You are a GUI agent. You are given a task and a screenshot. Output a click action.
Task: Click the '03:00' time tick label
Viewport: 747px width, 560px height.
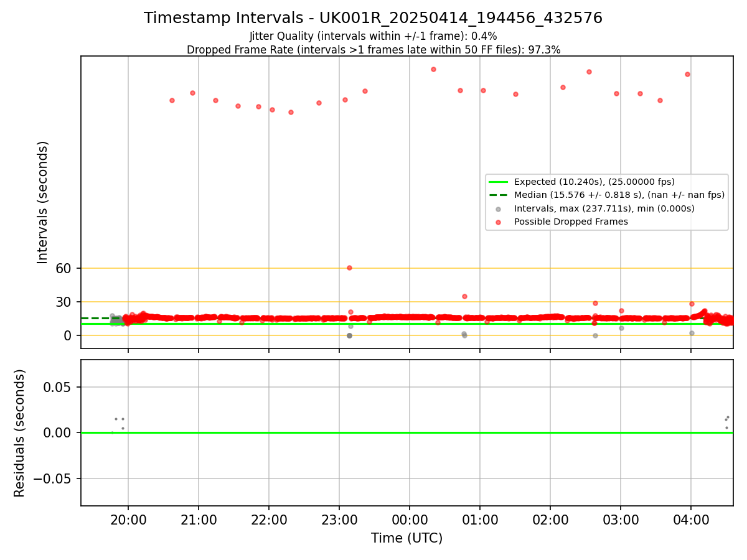pyautogui.click(x=621, y=520)
